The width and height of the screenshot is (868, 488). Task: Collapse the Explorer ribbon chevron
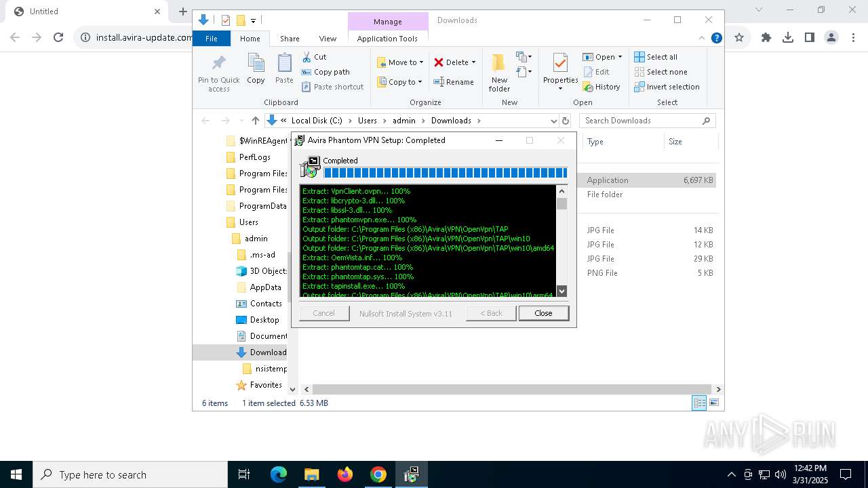click(x=702, y=38)
